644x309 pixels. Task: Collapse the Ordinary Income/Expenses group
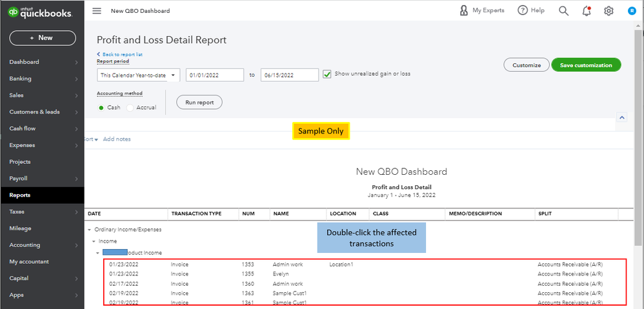coord(89,230)
